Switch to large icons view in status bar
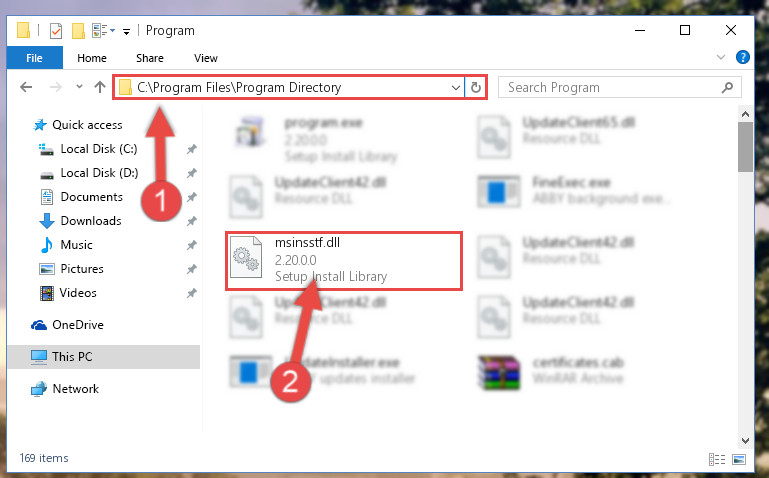 (x=739, y=459)
